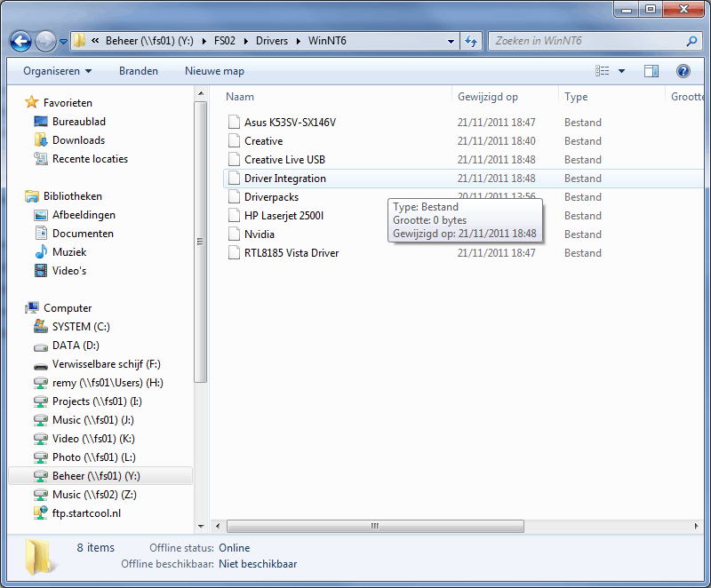
Task: Open the recent pages dropdown arrow
Action: tap(63, 41)
